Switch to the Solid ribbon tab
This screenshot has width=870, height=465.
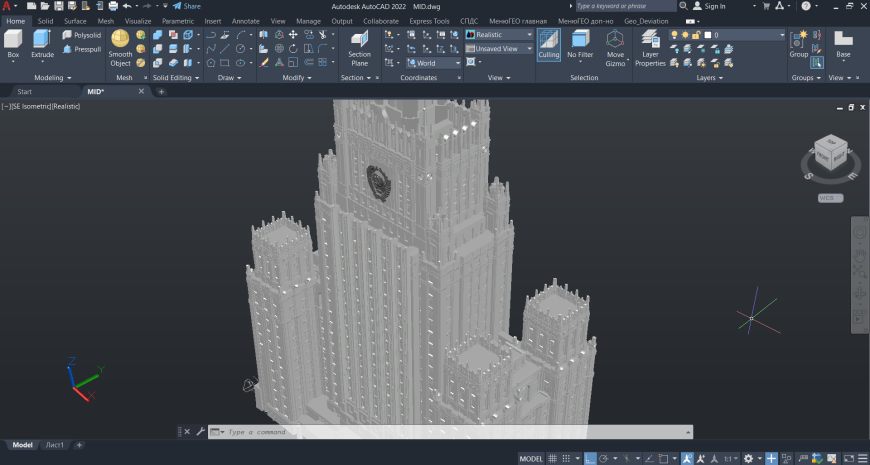point(45,21)
